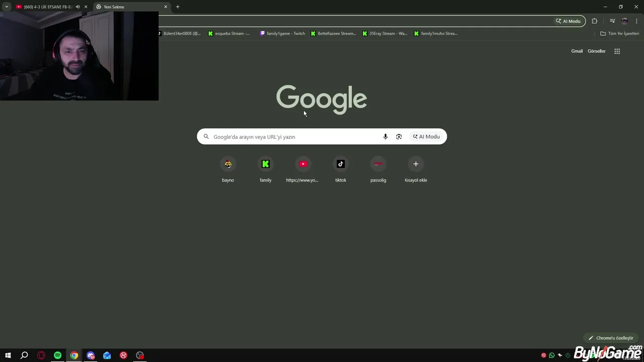Mute the YouTube tab via speaker icon
Image resolution: width=644 pixels, height=362 pixels.
pyautogui.click(x=77, y=7)
